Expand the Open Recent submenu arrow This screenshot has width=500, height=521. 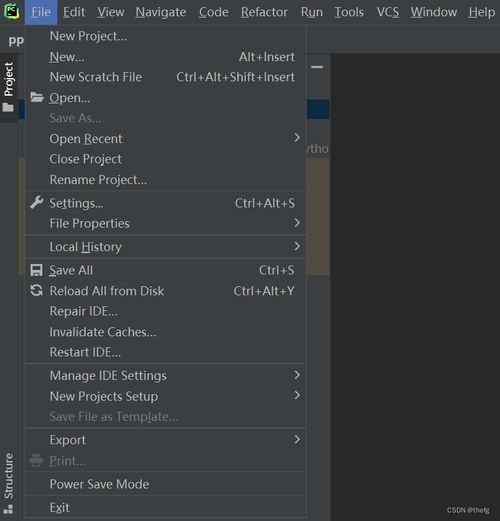(x=297, y=138)
